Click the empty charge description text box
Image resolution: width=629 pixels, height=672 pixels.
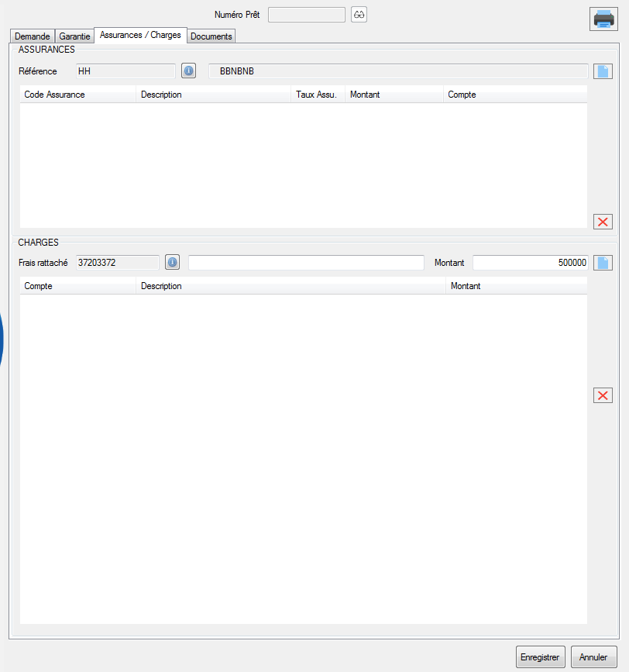click(306, 263)
